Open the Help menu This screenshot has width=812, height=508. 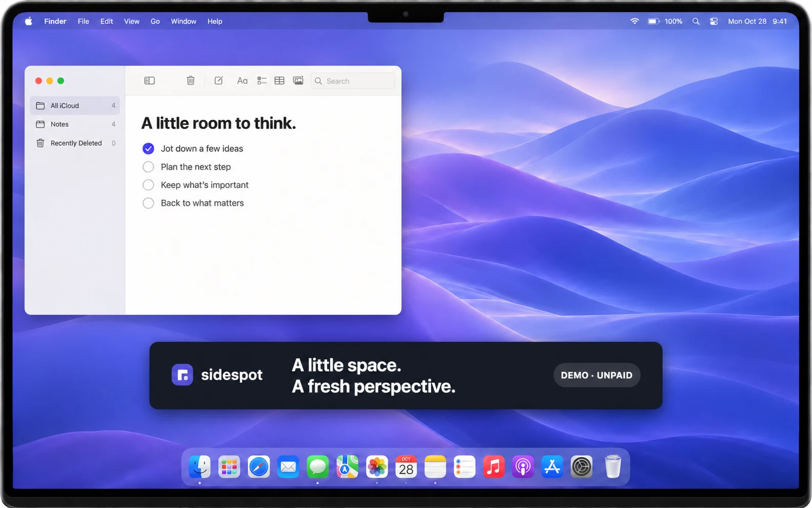[x=215, y=21]
